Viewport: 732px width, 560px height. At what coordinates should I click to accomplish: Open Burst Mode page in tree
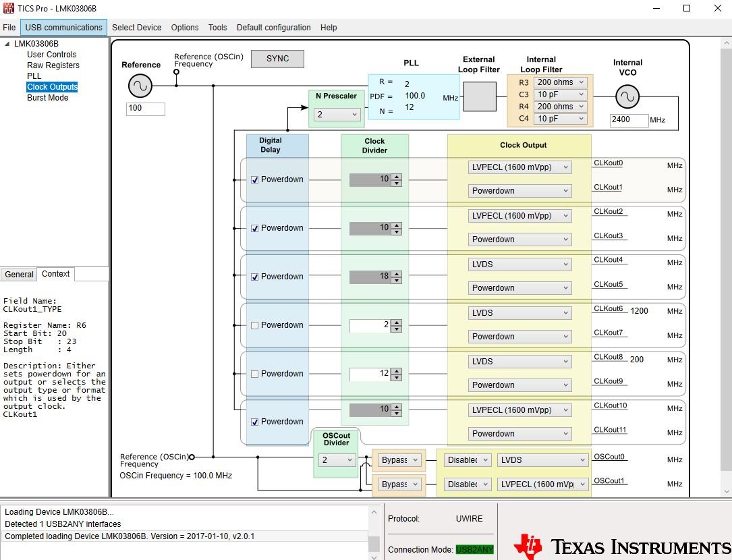pyautogui.click(x=48, y=98)
